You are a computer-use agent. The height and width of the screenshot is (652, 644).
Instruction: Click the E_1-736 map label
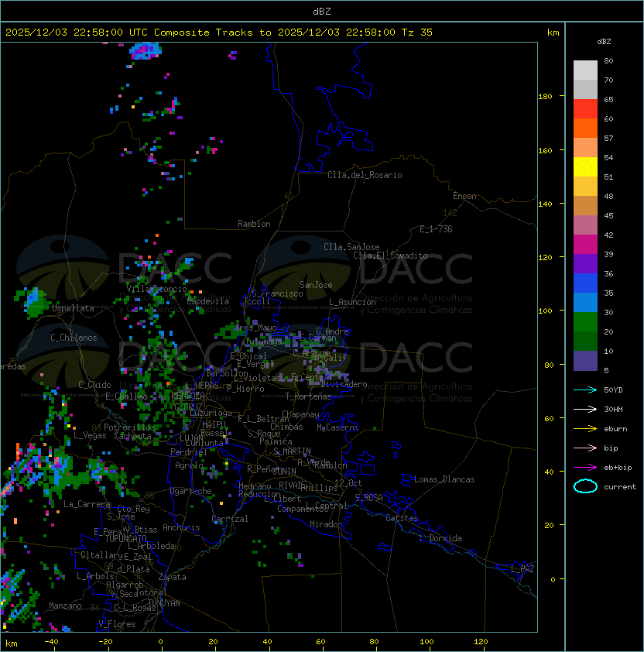tap(436, 229)
